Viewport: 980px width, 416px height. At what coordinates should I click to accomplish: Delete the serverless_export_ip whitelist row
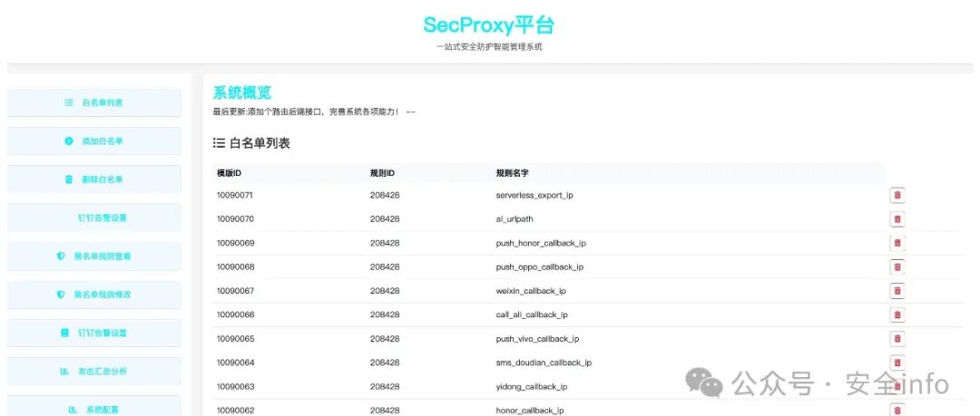pyautogui.click(x=897, y=196)
